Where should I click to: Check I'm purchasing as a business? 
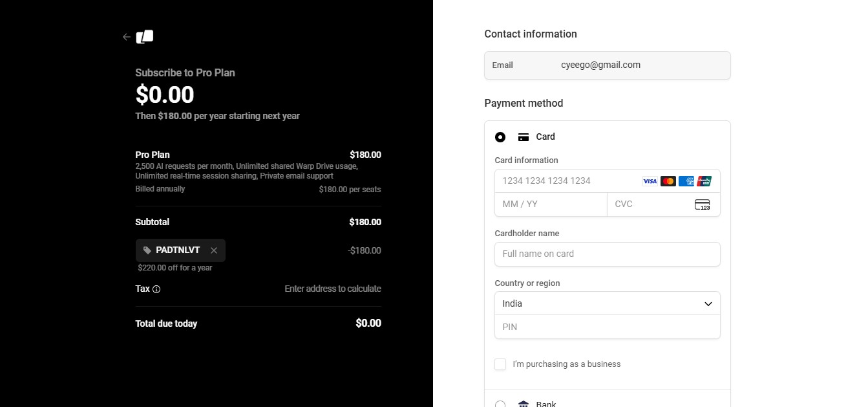click(500, 364)
